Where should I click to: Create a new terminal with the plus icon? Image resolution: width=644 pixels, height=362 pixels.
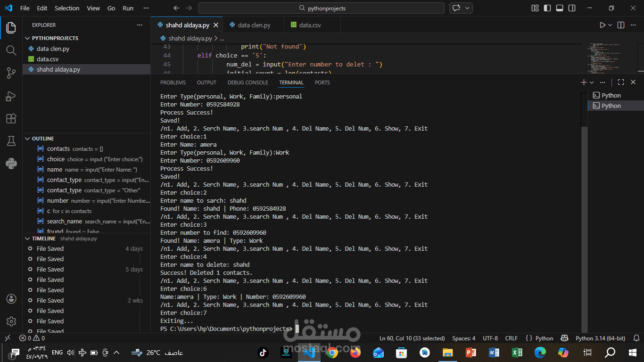(x=583, y=82)
